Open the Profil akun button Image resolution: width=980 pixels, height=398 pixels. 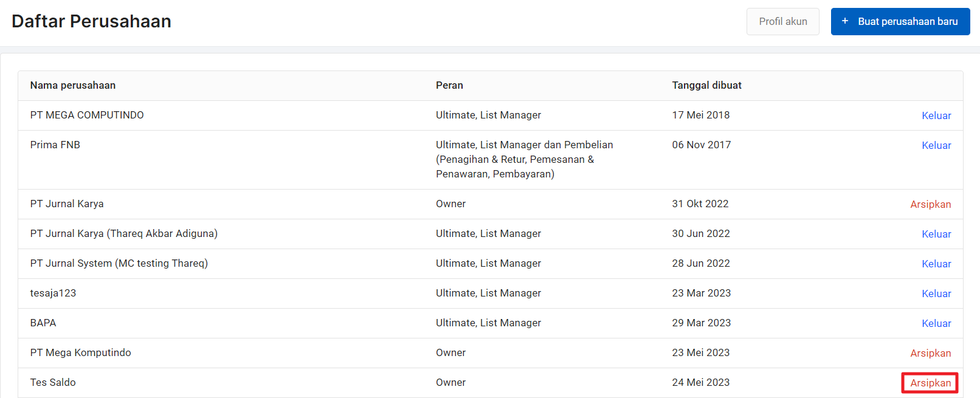[783, 21]
